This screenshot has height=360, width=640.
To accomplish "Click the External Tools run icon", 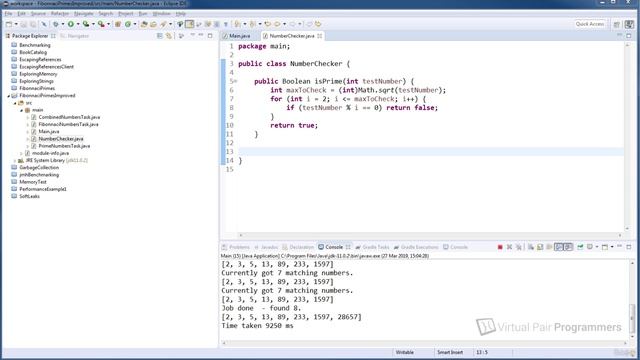I will point(101,24).
